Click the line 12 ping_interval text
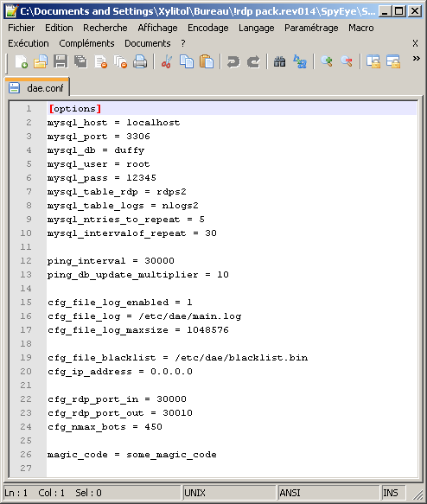 pos(86,261)
